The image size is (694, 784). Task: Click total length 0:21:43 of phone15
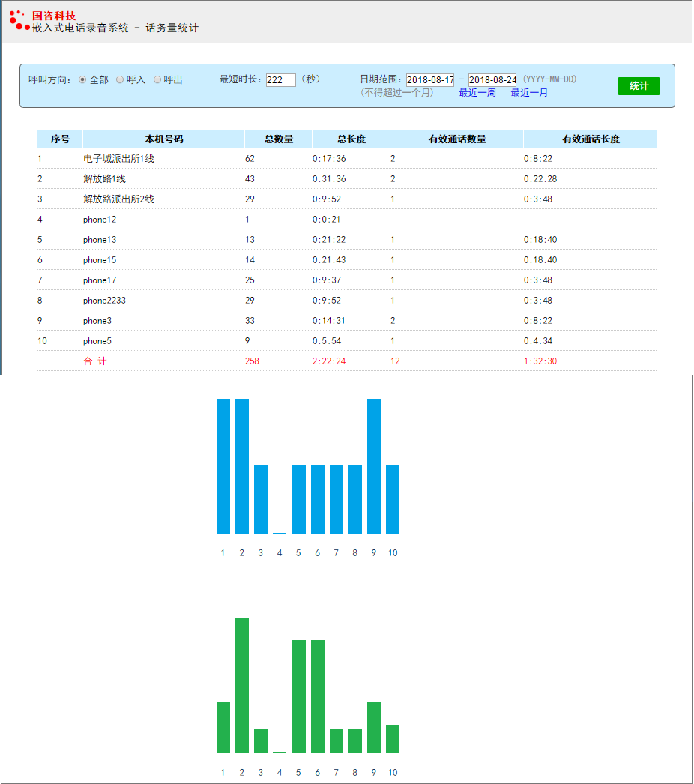click(329, 260)
